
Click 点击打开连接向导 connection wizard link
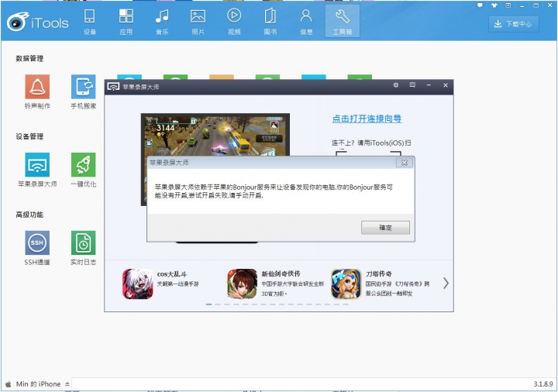367,119
